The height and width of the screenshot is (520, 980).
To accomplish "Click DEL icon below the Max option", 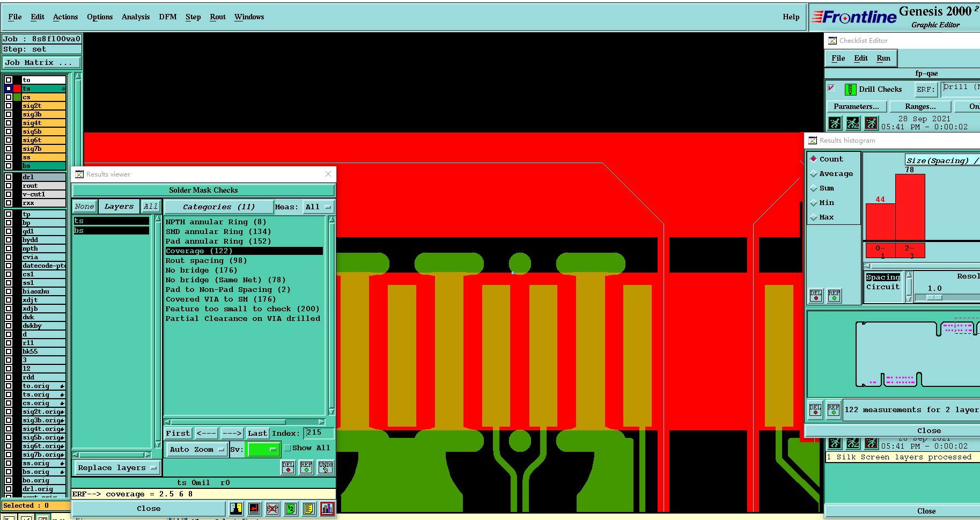I will [x=816, y=296].
